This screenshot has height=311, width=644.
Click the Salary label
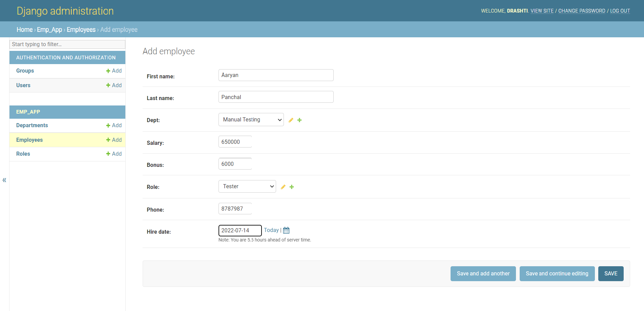coord(155,143)
